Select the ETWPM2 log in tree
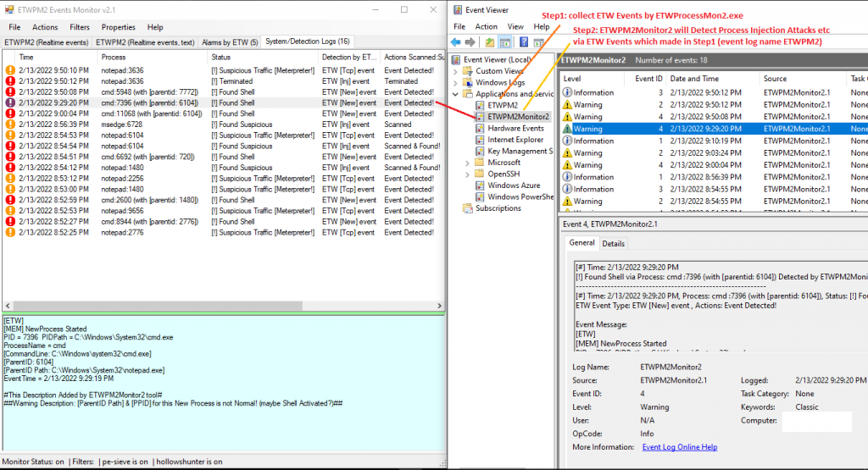Image resolution: width=868 pixels, height=470 pixels. pos(503,105)
